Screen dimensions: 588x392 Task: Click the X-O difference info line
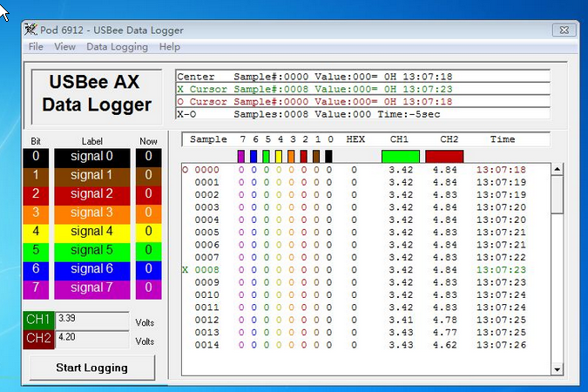point(362,114)
